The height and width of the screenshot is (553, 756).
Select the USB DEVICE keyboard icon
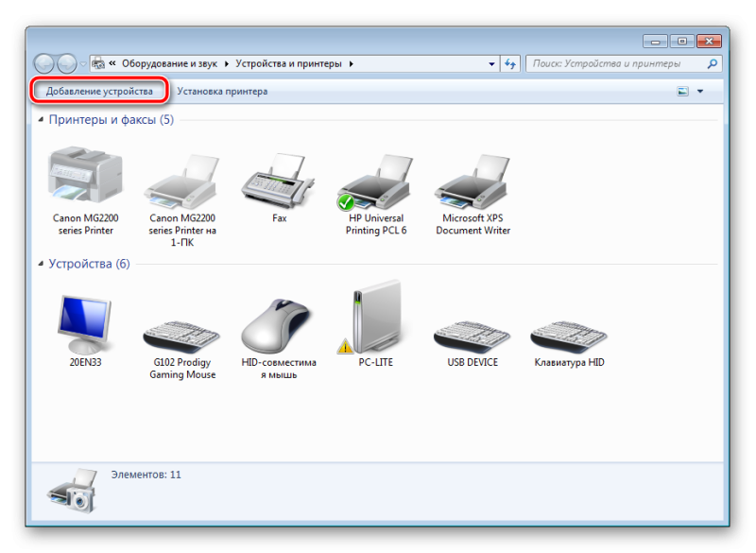[472, 337]
